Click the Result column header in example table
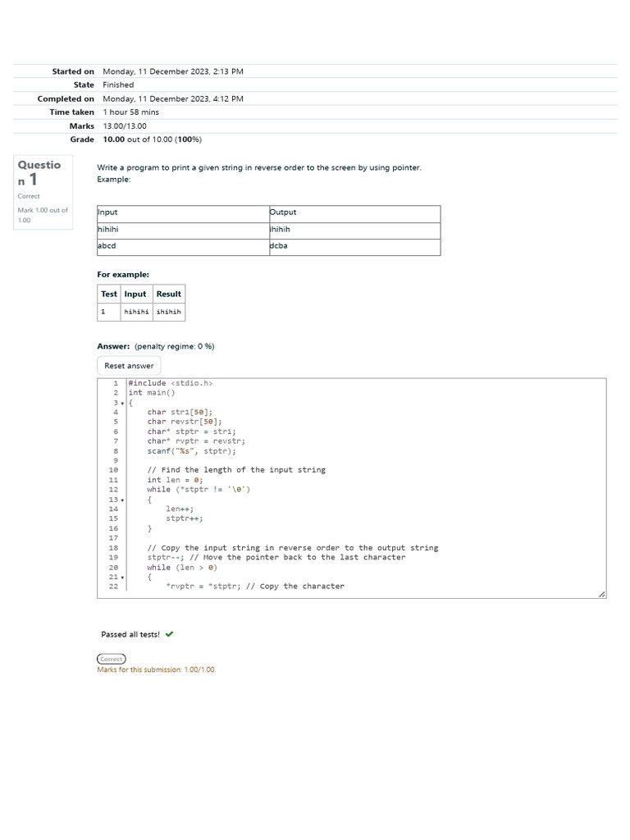Image resolution: width=630 pixels, height=840 pixels. 169,294
